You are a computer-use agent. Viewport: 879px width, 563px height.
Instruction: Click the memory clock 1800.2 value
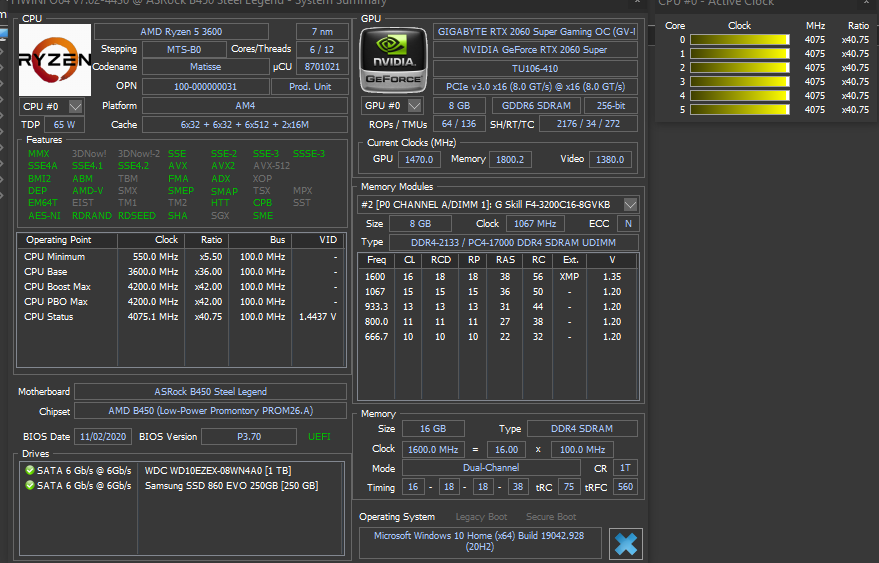pos(510,159)
